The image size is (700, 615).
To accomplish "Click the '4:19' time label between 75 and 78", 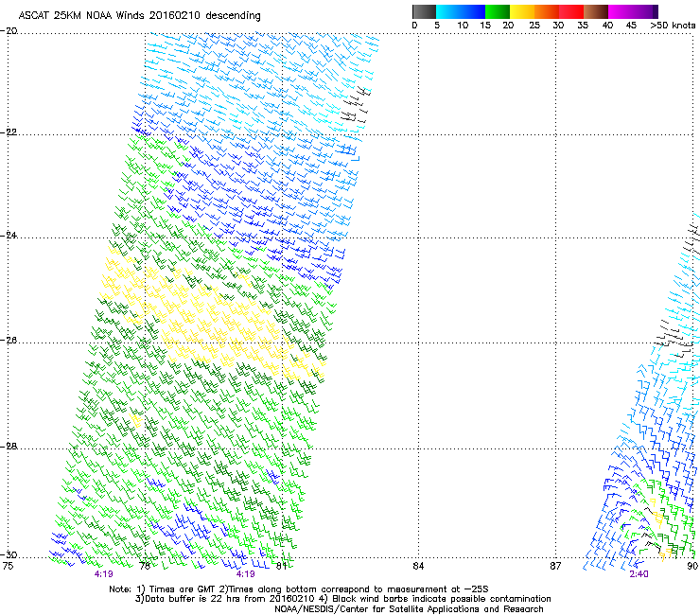I will 103,574.
